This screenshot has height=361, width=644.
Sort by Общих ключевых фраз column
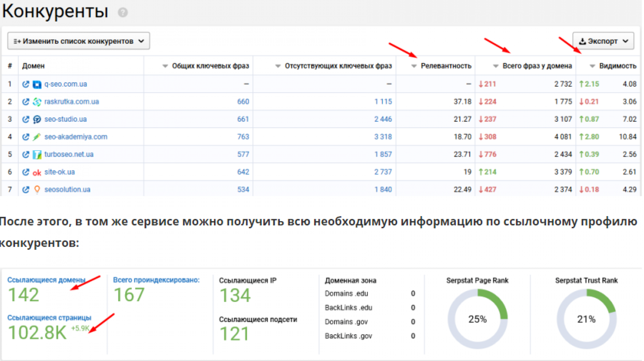(210, 66)
